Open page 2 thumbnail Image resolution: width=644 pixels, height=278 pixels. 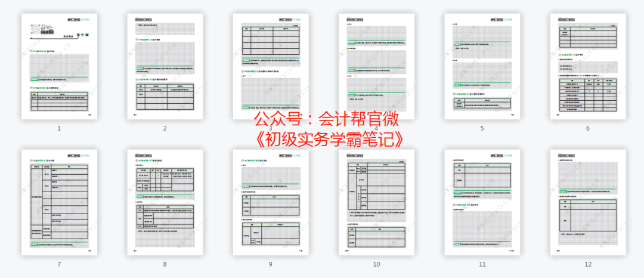click(165, 67)
